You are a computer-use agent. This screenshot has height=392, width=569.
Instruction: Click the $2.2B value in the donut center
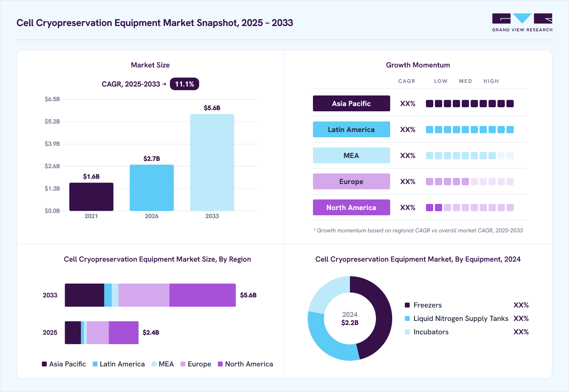(350, 323)
